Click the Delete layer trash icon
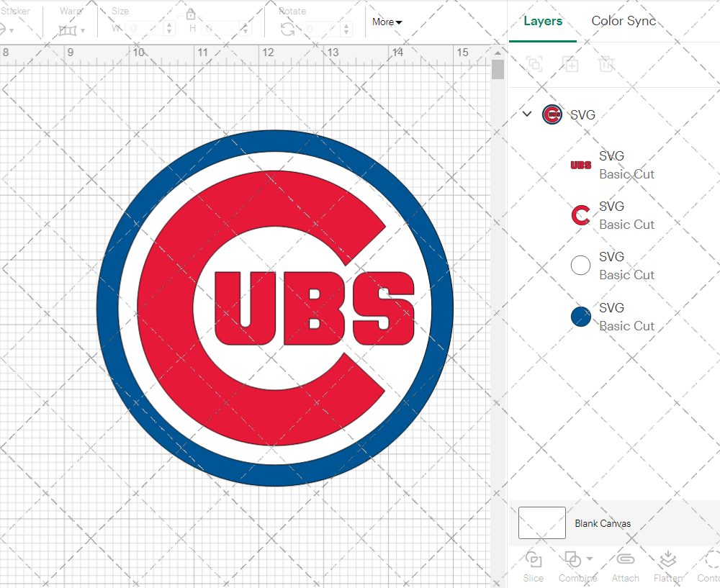This screenshot has width=720, height=588. tap(606, 64)
